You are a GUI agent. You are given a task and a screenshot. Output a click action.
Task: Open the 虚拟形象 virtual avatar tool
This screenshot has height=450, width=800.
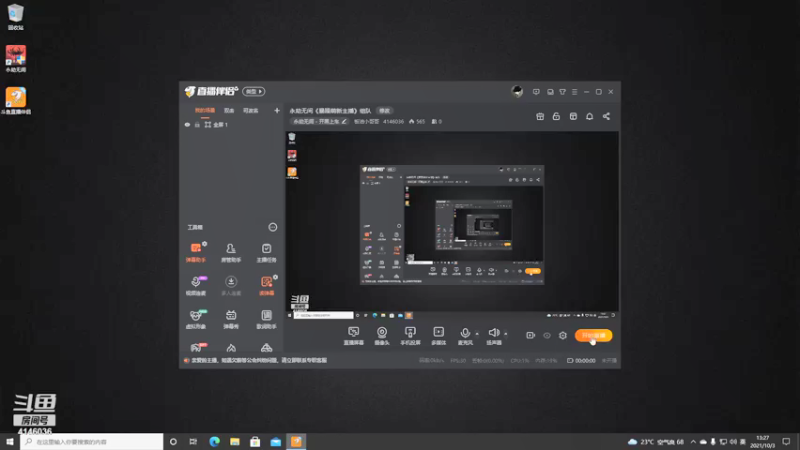196,319
